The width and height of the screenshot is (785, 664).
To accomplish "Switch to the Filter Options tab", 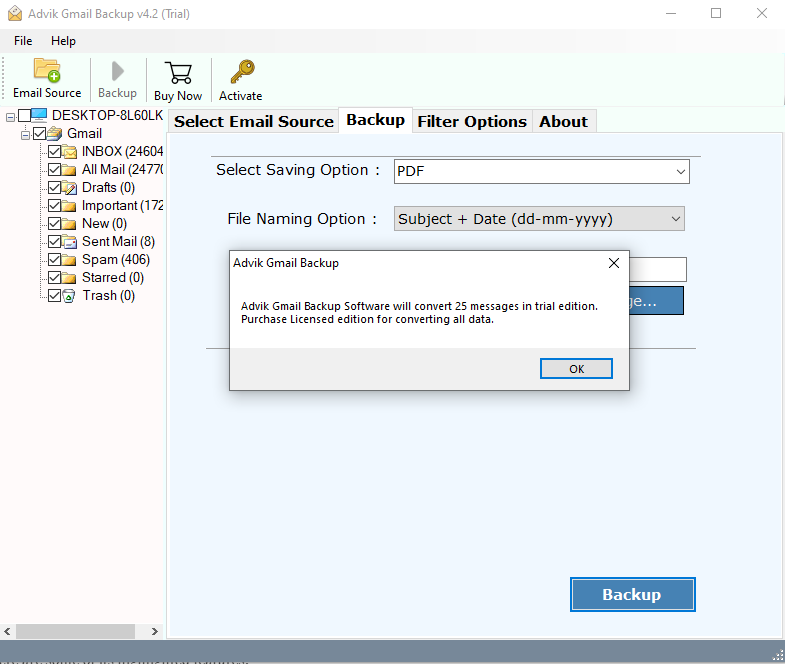I will coord(472,122).
